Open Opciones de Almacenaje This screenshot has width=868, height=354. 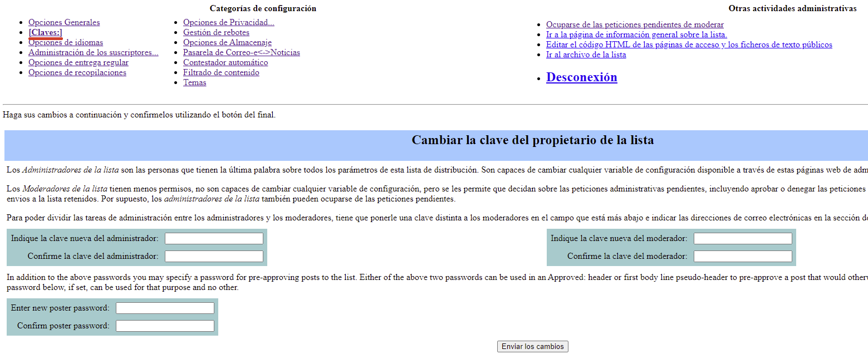click(227, 42)
